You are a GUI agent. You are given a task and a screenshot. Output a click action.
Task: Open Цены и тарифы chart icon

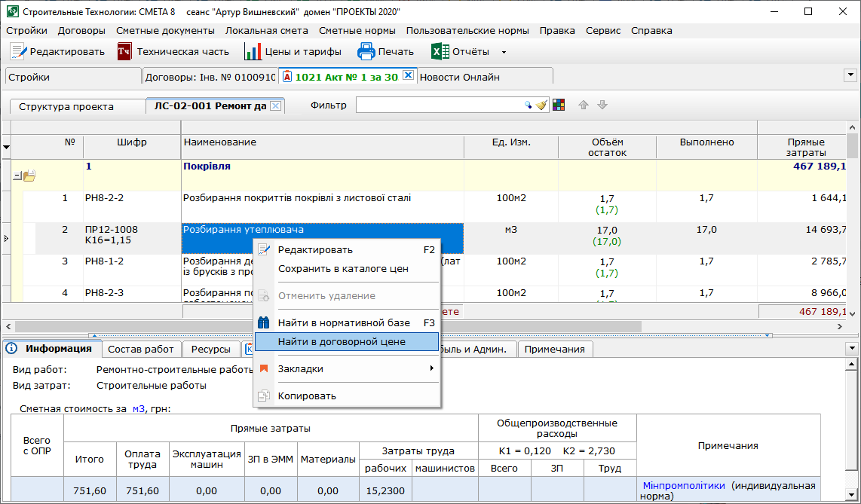tap(253, 52)
